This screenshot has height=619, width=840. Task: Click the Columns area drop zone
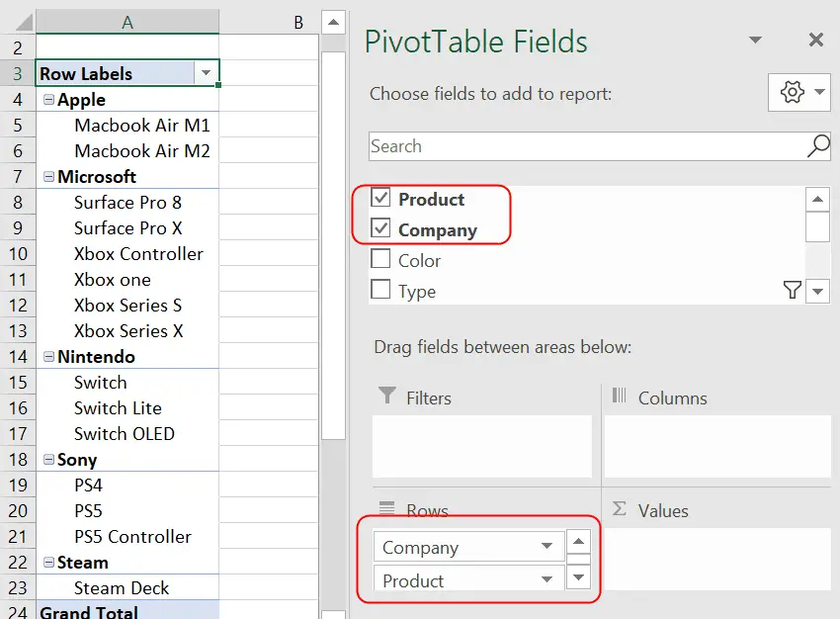click(717, 446)
